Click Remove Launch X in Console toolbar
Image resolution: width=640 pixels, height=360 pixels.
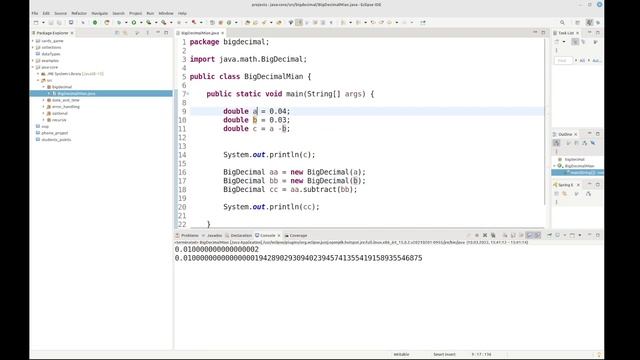(x=485, y=236)
